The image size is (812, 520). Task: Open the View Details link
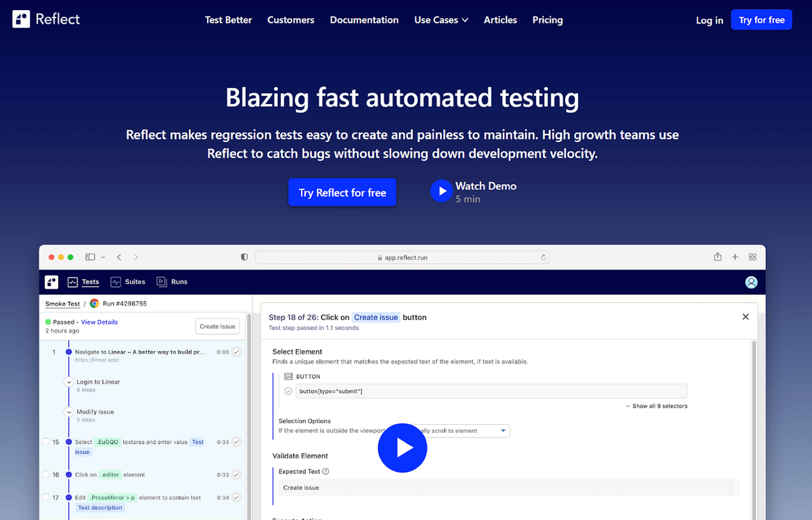(99, 322)
